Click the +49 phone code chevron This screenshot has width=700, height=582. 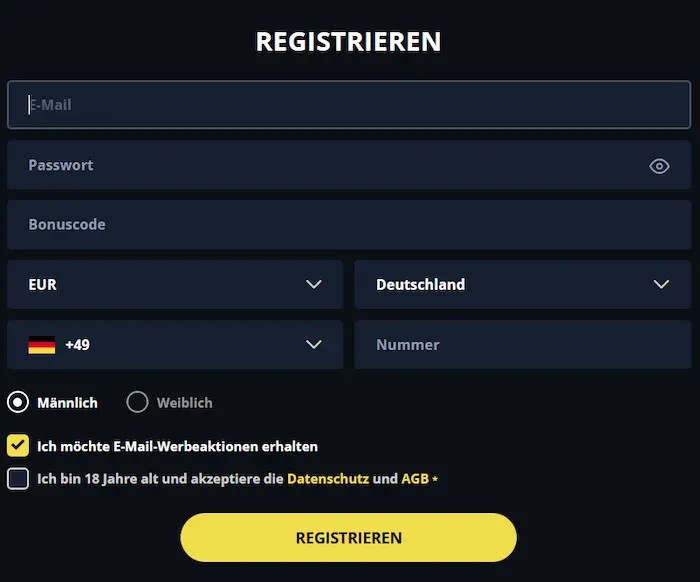pos(314,345)
